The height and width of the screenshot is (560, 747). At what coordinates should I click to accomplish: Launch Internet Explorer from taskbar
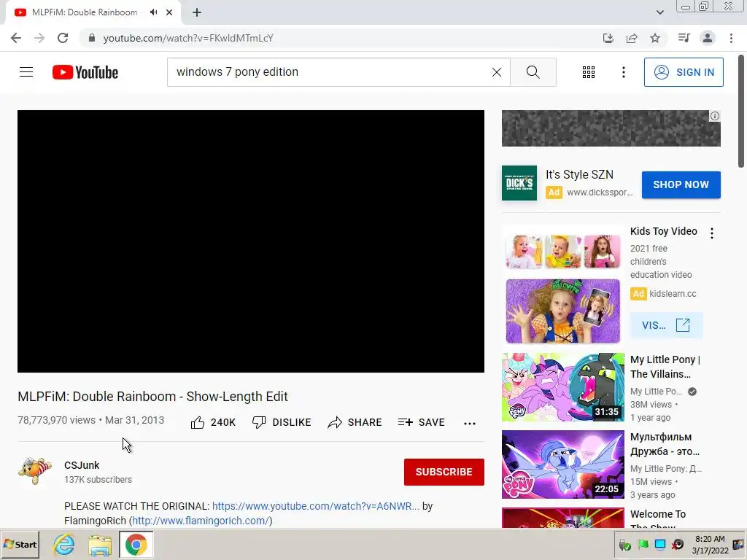(64, 545)
